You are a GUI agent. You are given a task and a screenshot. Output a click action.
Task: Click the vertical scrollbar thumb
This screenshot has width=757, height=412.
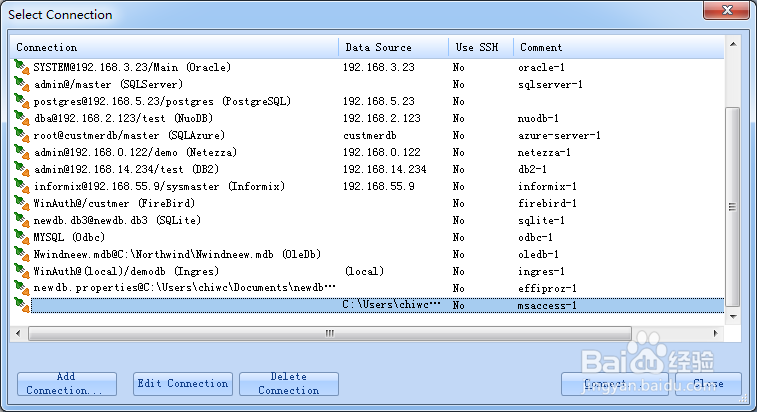tap(733, 207)
